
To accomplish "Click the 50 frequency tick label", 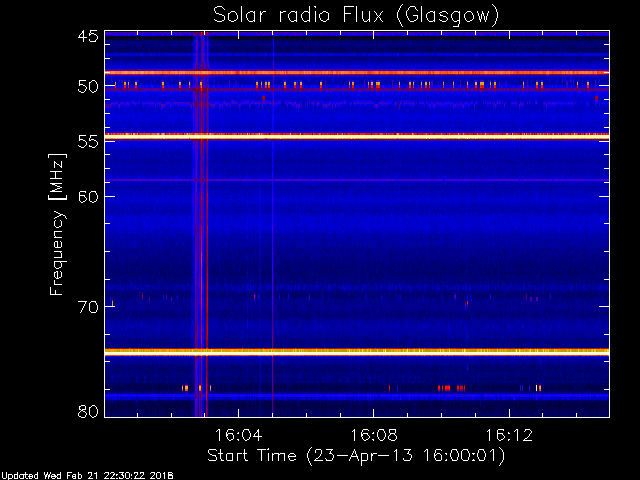I will pos(88,86).
